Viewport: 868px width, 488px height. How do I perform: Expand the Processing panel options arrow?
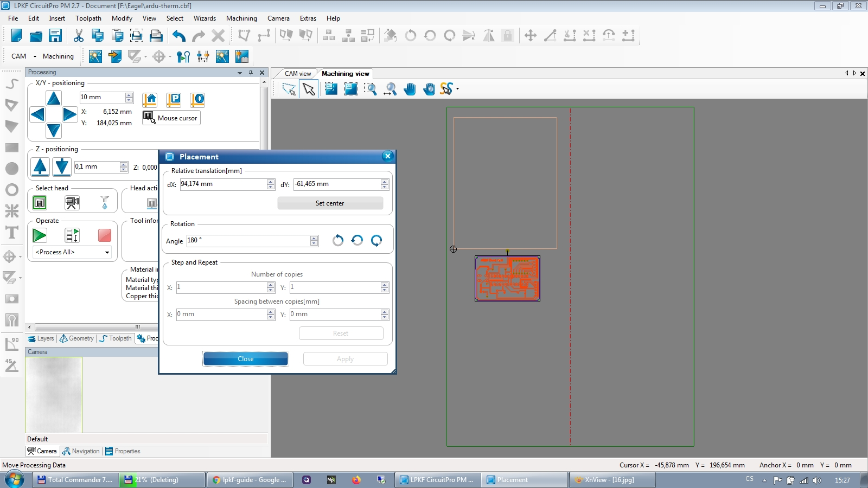point(239,73)
